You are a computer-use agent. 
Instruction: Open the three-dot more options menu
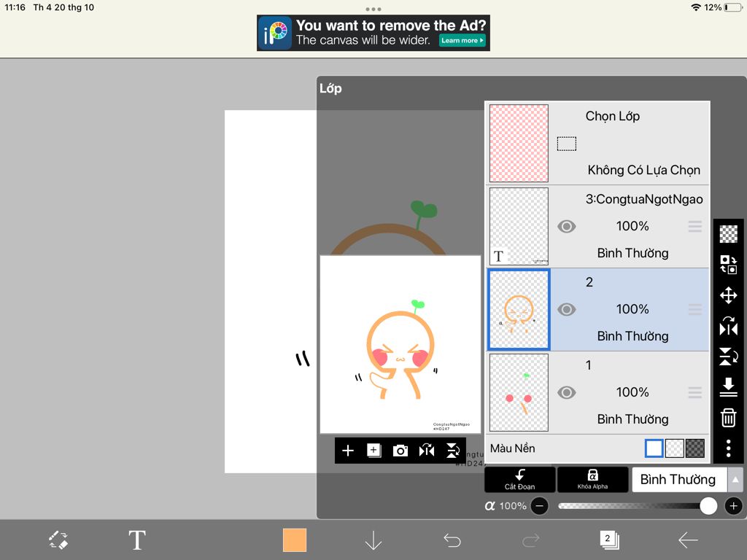[x=729, y=448]
